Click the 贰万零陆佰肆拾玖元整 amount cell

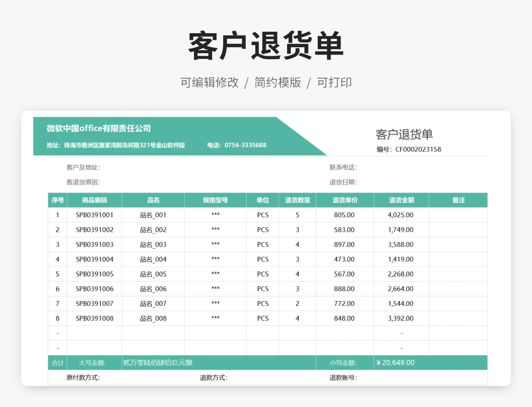point(158,363)
